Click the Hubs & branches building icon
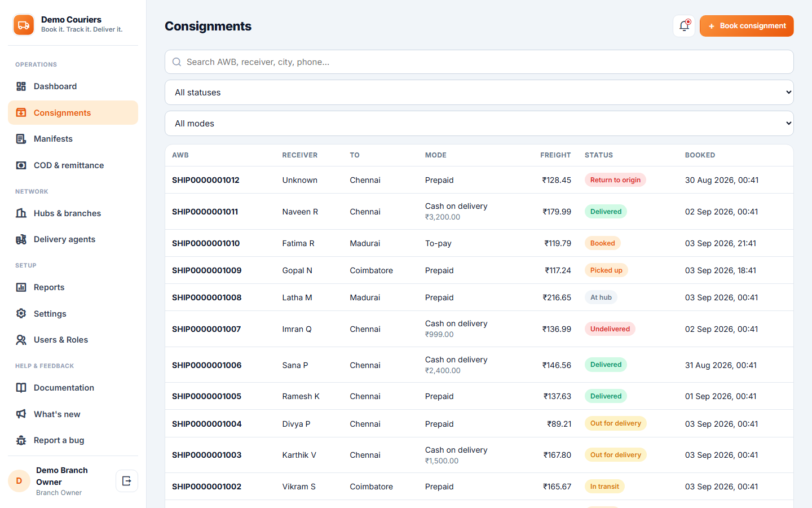The height and width of the screenshot is (508, 812). tap(21, 213)
